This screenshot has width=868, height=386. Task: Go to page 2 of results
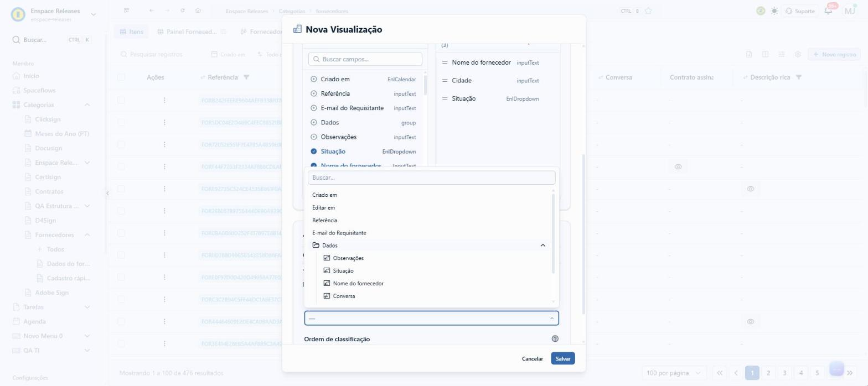pyautogui.click(x=768, y=373)
